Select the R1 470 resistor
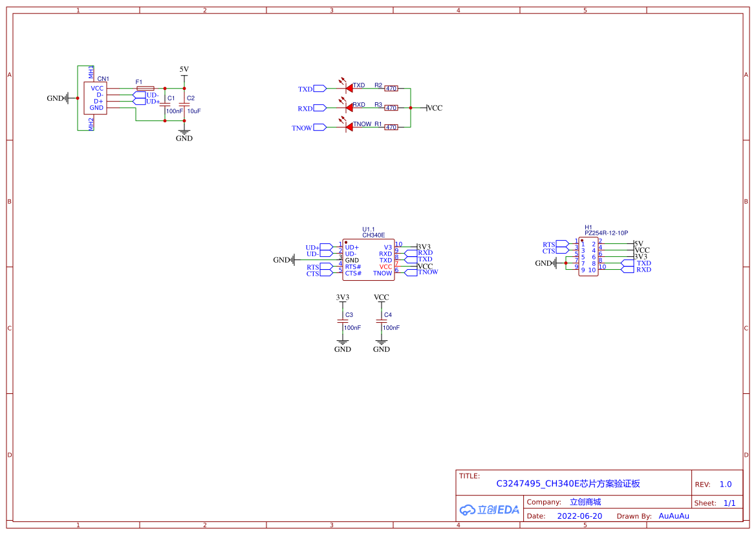The height and width of the screenshot is (535, 756). click(391, 127)
